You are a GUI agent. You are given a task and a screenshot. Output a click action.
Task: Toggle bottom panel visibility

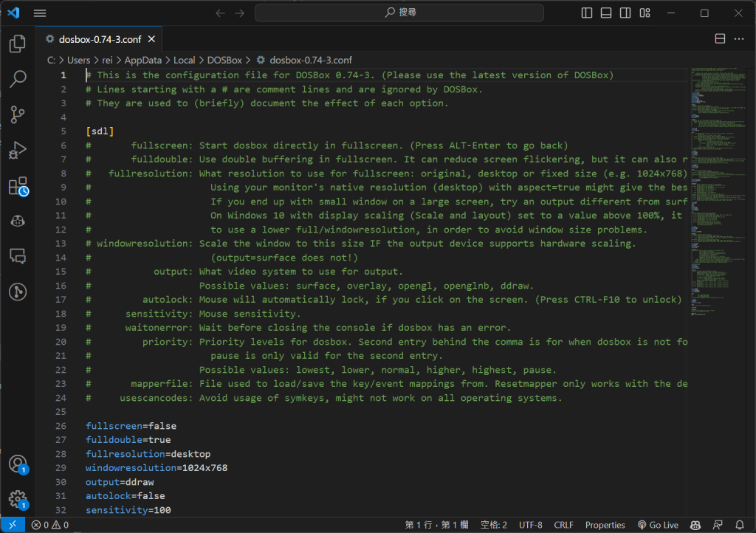click(x=606, y=13)
